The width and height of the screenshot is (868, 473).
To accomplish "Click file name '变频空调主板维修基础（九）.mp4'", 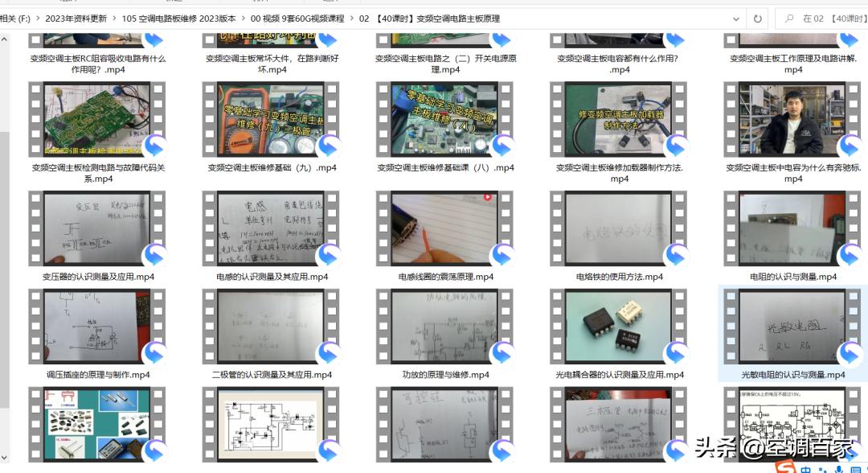I will 272,168.
